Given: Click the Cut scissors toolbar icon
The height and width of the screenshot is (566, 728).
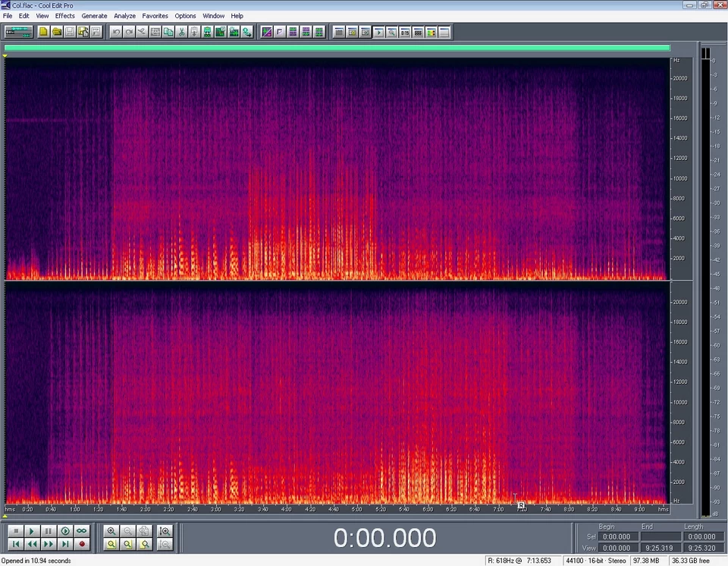Looking at the screenshot, I should click(x=181, y=32).
